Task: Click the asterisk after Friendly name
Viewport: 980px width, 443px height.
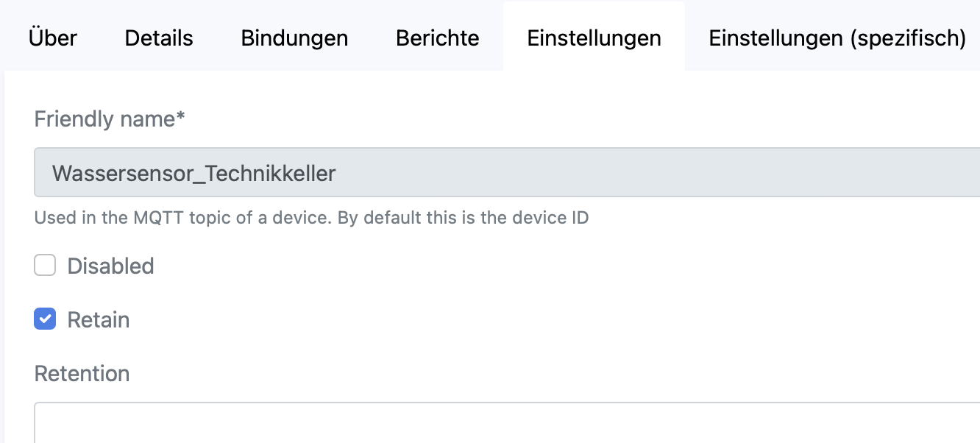Action: pyautogui.click(x=181, y=118)
